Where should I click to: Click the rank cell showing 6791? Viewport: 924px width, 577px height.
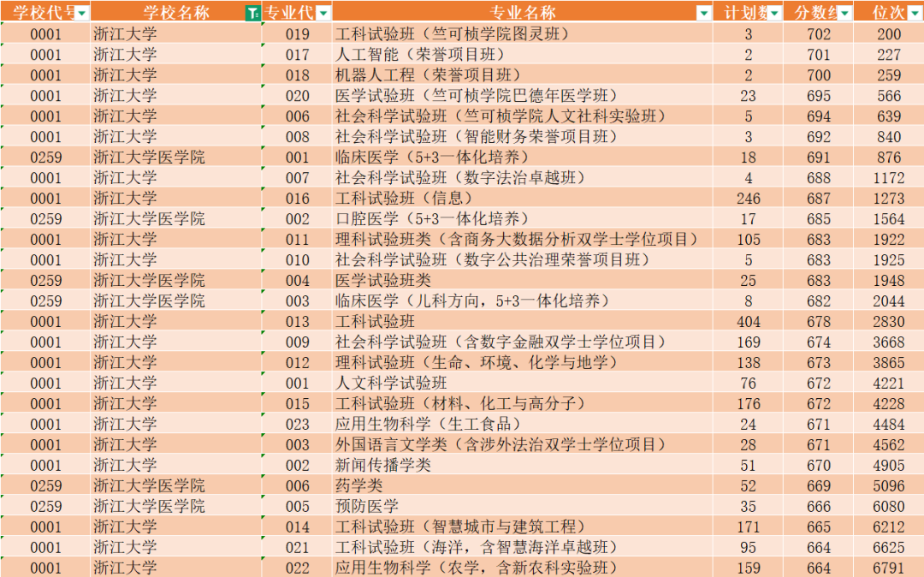tap(889, 568)
